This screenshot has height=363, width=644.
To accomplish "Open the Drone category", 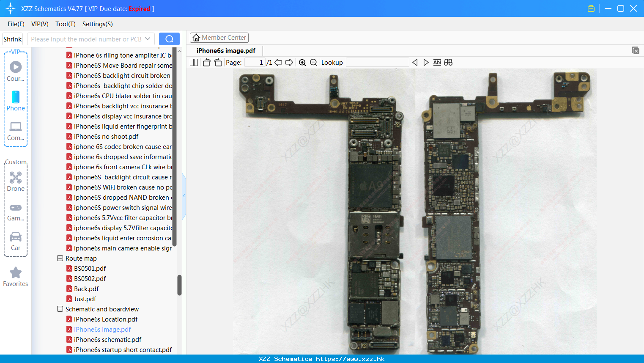I will point(16,177).
